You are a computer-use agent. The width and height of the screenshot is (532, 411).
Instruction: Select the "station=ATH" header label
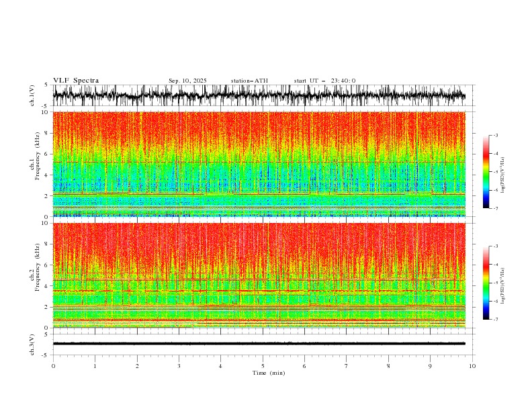point(249,81)
